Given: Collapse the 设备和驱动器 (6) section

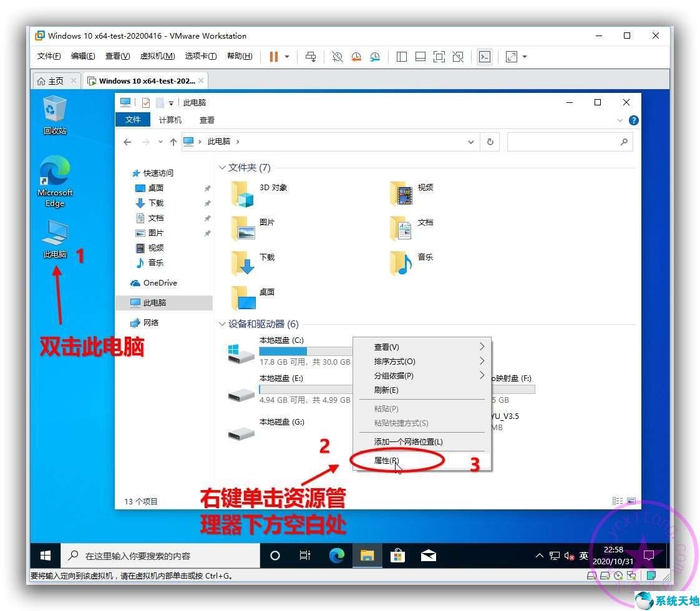Looking at the screenshot, I should 223,324.
